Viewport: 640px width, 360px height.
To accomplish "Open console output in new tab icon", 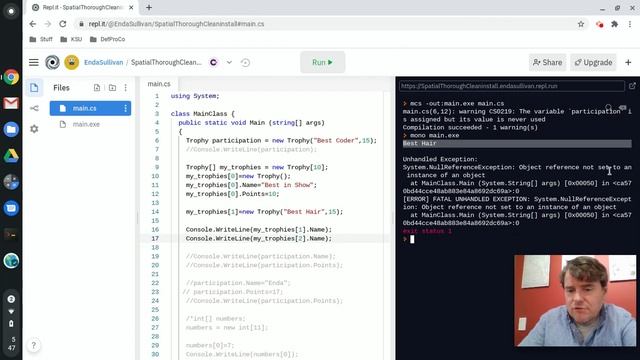I will tap(632, 86).
